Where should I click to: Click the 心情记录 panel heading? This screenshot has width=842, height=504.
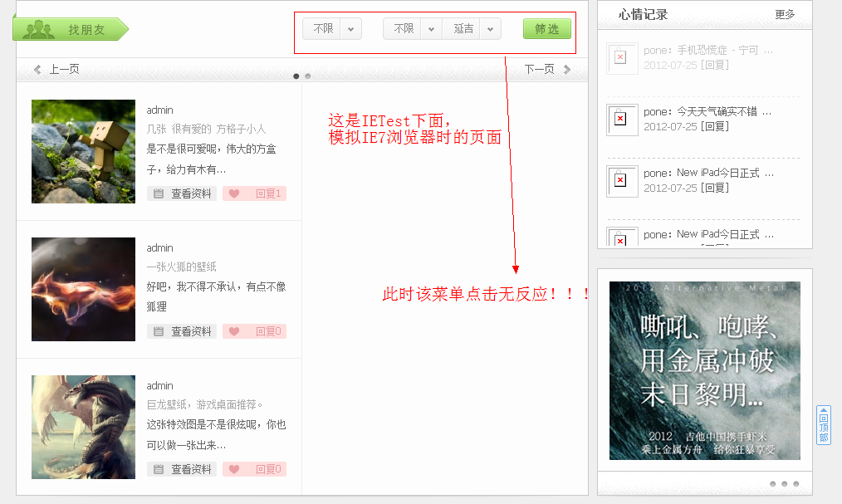(x=643, y=14)
